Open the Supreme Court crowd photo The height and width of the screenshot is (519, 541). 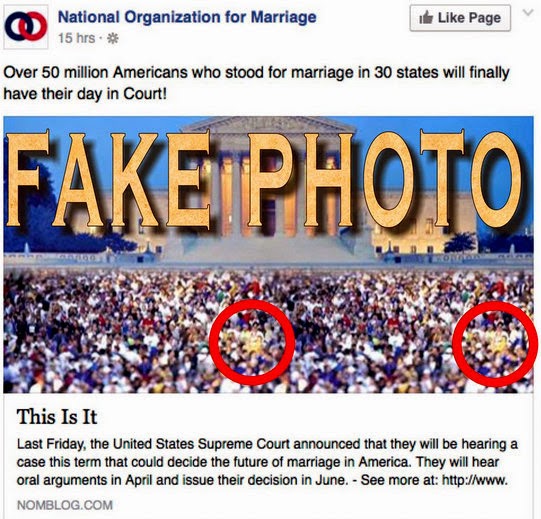pos(268,255)
